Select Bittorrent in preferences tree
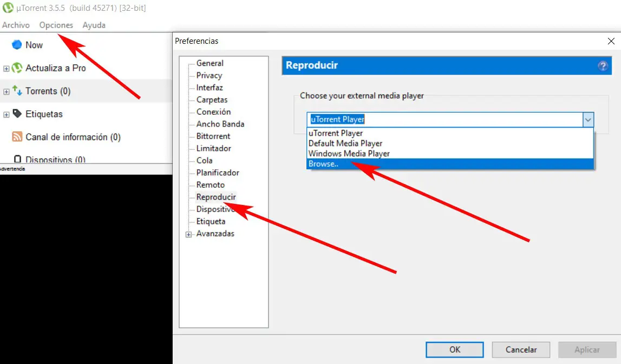This screenshot has height=364, width=621. coord(213,136)
